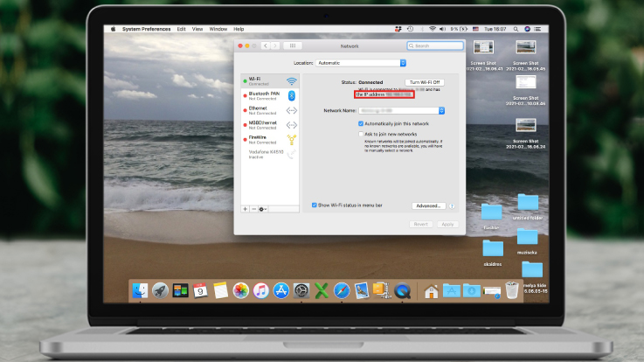644x362 pixels.
Task: Click the Search field in Network window
Action: 433,45
